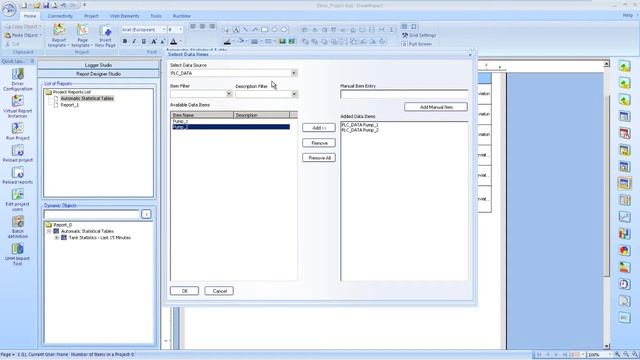640x360 pixels.
Task: Click the Add Manual Item button
Action: coord(436,107)
